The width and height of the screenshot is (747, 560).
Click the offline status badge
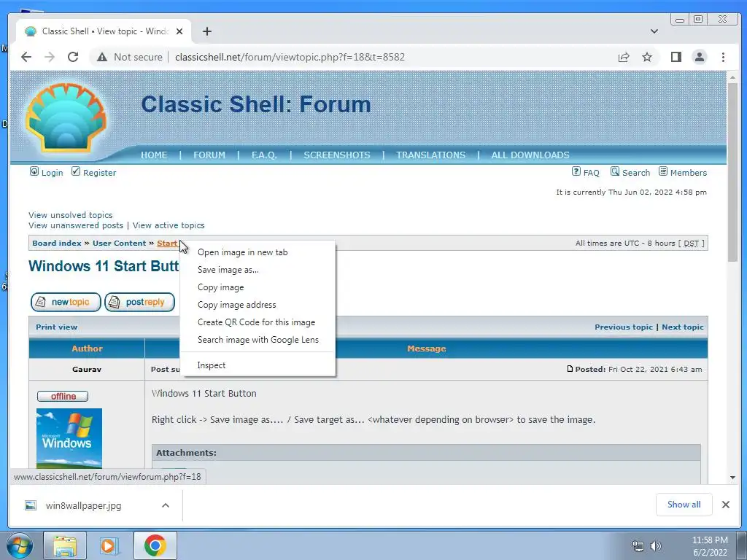63,396
